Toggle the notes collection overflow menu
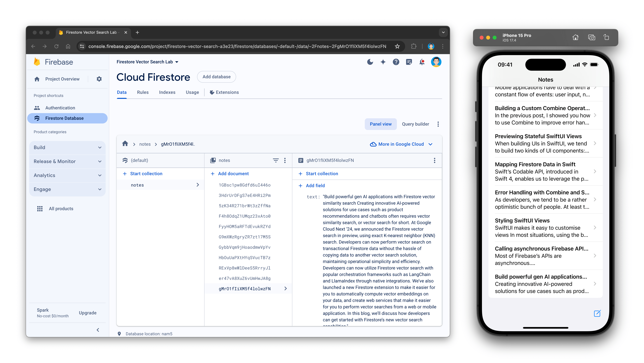This screenshot has height=363, width=644. pyautogui.click(x=285, y=160)
